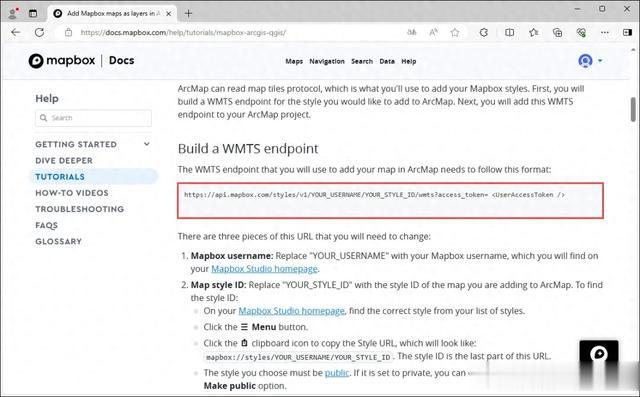Screen dimensions: 640x397
Task: Toggle split screen icon
Action: (509, 32)
